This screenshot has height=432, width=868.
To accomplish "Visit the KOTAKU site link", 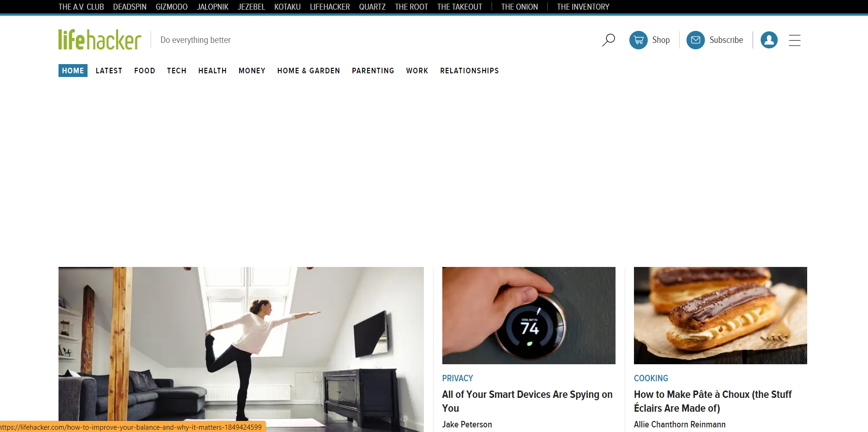I will (x=287, y=6).
